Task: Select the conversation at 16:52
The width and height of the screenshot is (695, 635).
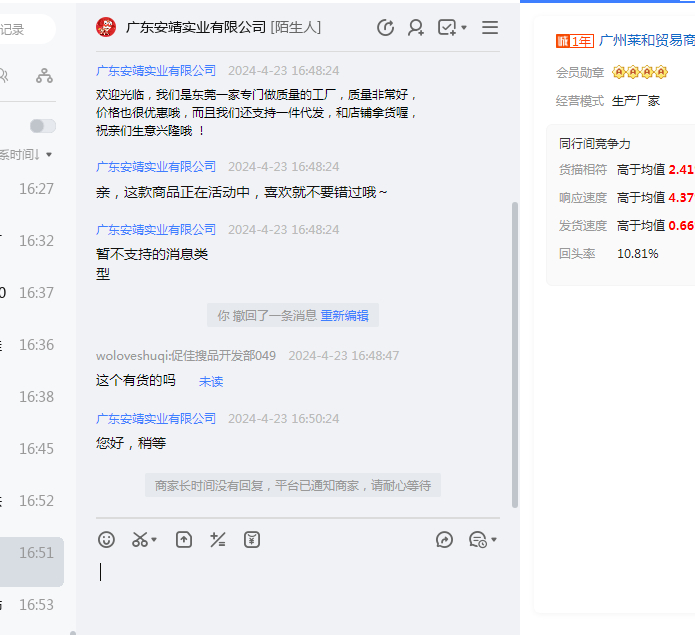Action: (x=31, y=501)
